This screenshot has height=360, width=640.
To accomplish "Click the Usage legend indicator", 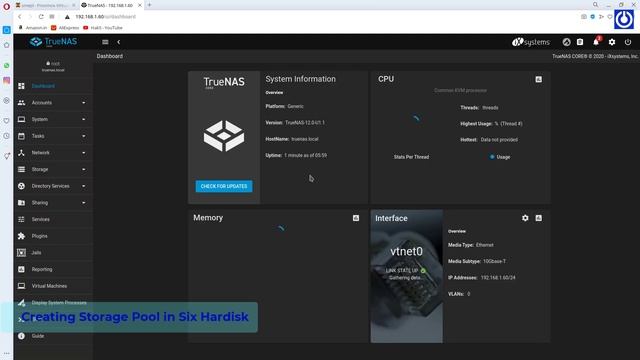I will point(492,157).
